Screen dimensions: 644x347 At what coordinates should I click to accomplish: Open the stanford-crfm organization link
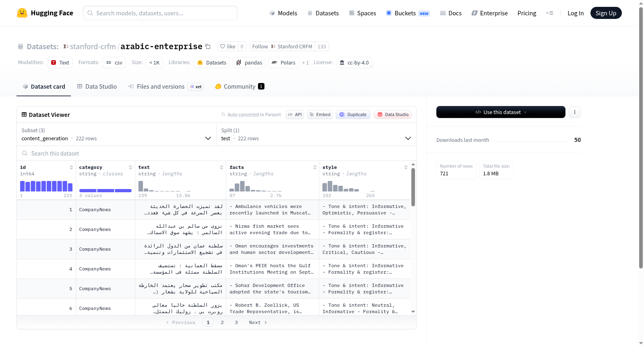coord(93,46)
